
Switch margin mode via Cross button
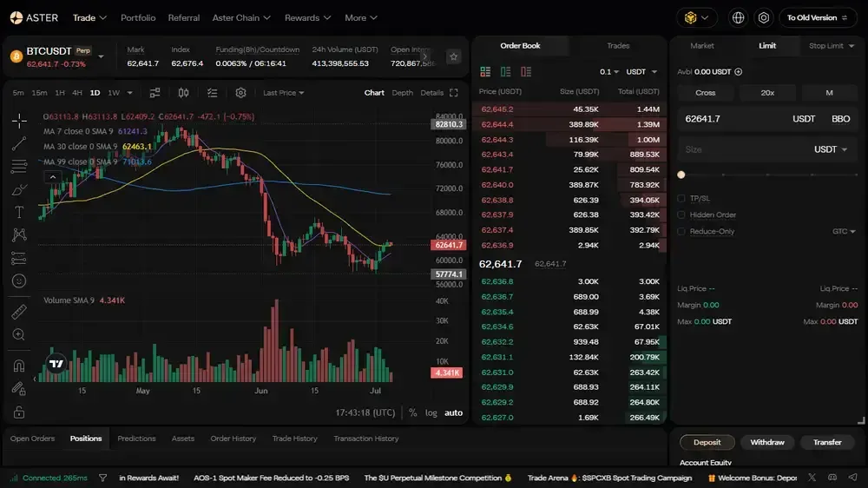coord(705,93)
